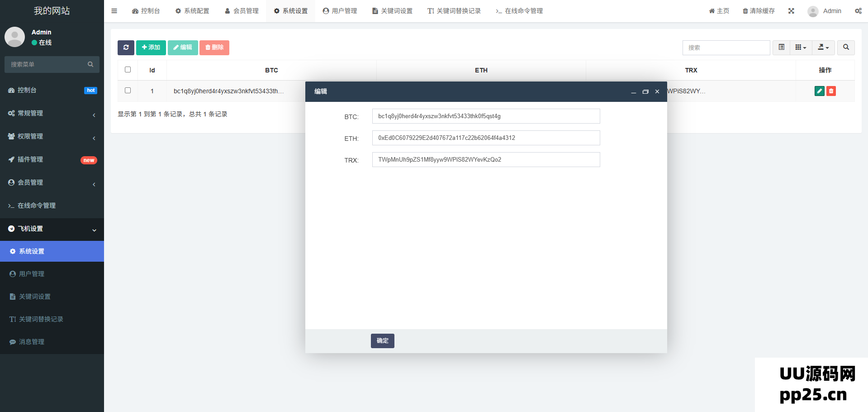Expand the 权限管理 sidebar menu
The width and height of the screenshot is (868, 412).
tap(52, 136)
